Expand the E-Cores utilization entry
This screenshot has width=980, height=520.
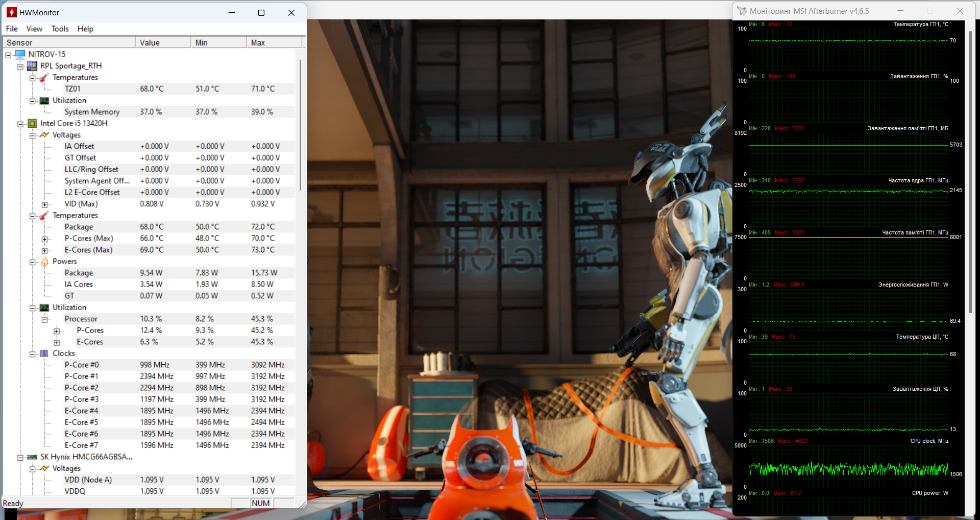[x=57, y=343]
